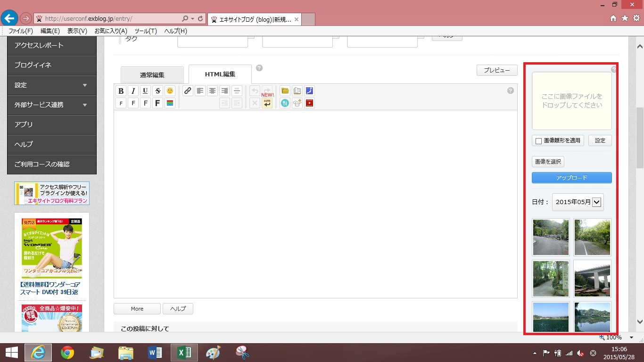Image resolution: width=644 pixels, height=362 pixels.
Task: Align text right
Action: (x=225, y=91)
